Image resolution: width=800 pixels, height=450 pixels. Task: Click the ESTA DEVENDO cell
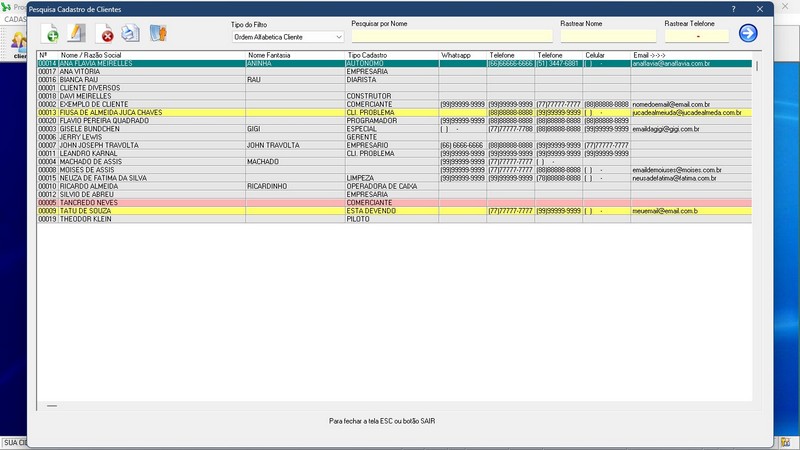click(392, 211)
